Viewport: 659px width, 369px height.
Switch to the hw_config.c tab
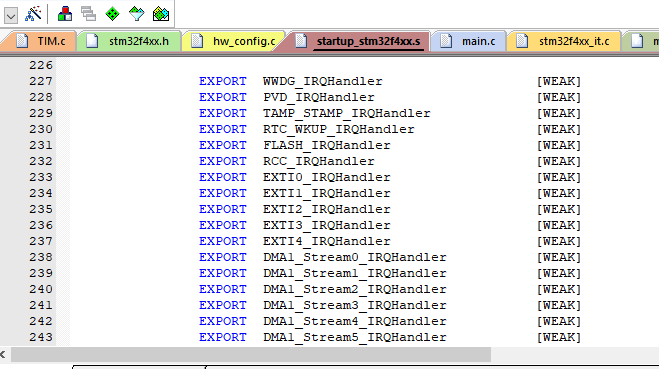click(x=244, y=41)
